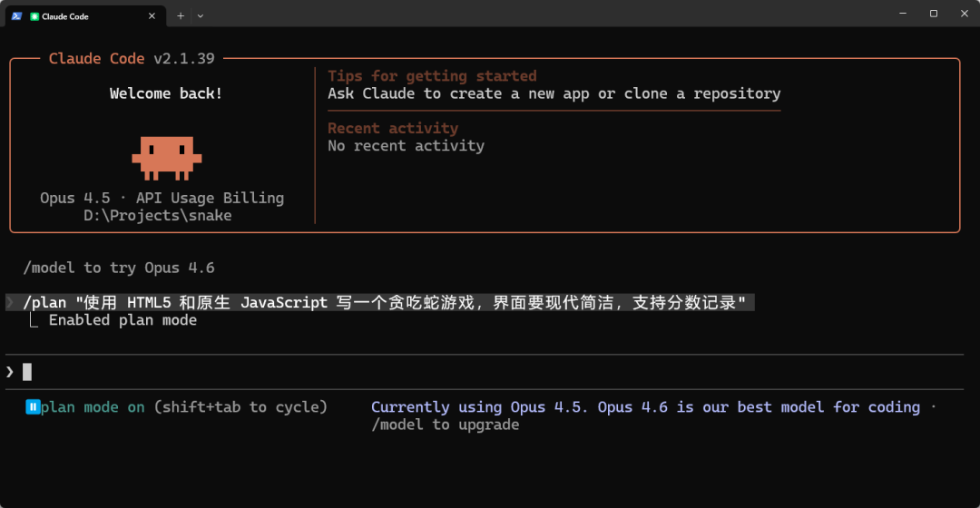Click the orange Claude mascot pixel art

coord(166,157)
